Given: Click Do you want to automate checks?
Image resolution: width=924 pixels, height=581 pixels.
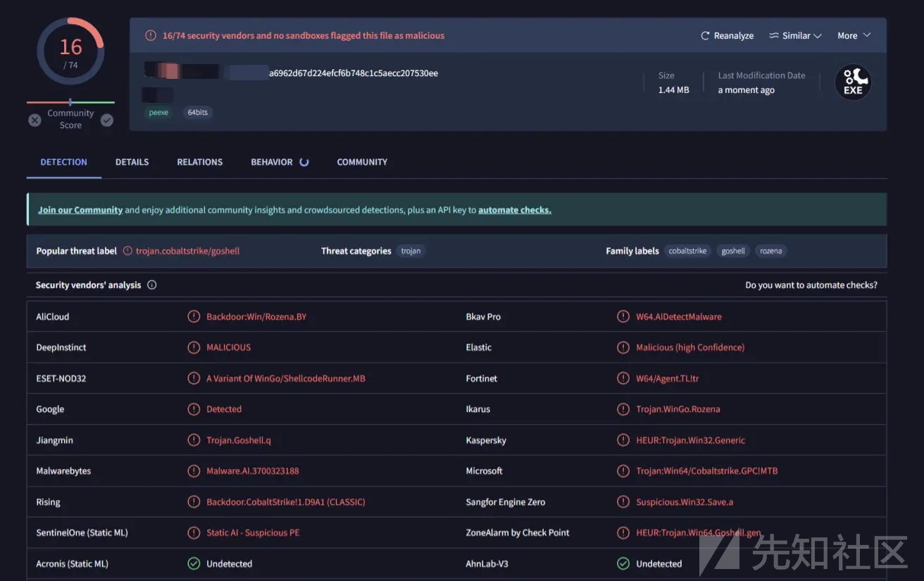Looking at the screenshot, I should click(811, 285).
